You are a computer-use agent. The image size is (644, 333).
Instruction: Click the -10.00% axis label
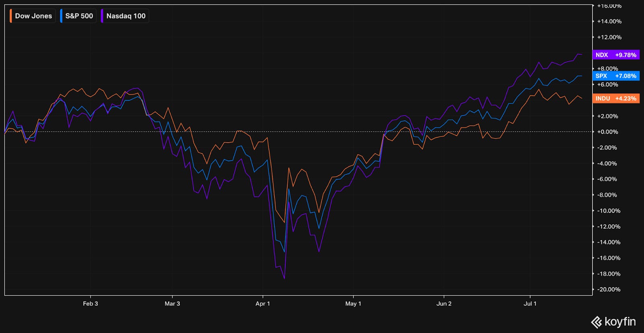[x=609, y=211]
